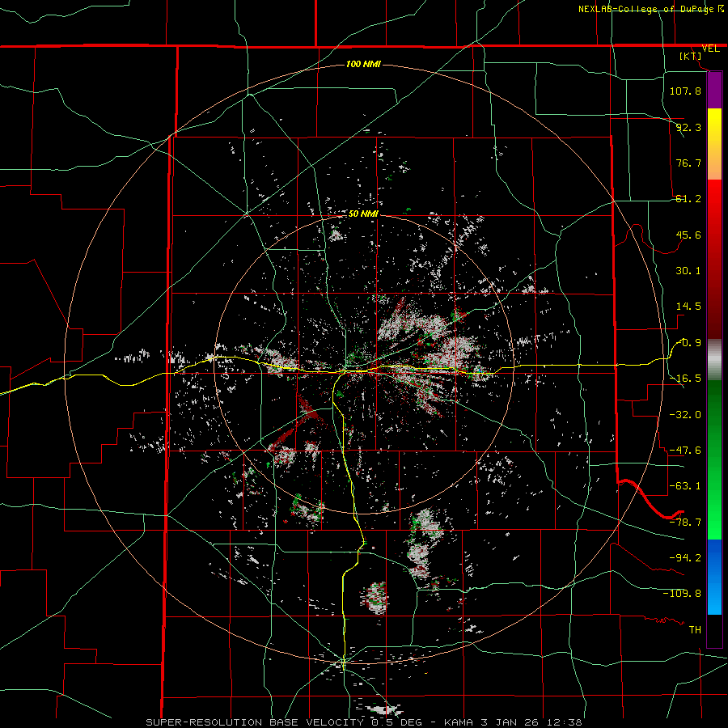Click the 45.6 legend value
Screen dimensions: 728x728
688,235
